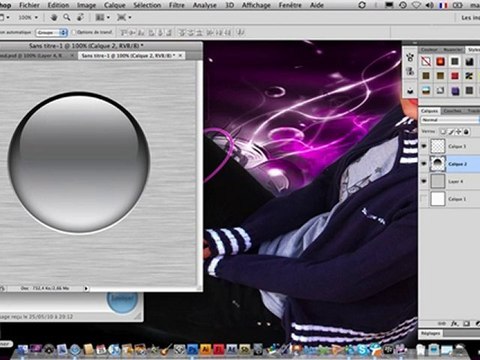Click the volume icon in menu bar
This screenshot has width=480, height=360.
point(430,5)
